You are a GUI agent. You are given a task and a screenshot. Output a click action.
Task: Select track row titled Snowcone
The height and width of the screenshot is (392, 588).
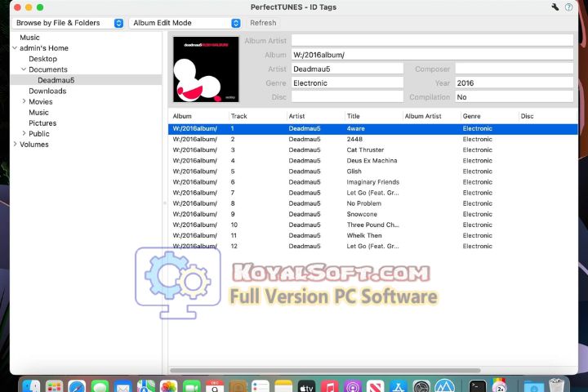point(372,214)
